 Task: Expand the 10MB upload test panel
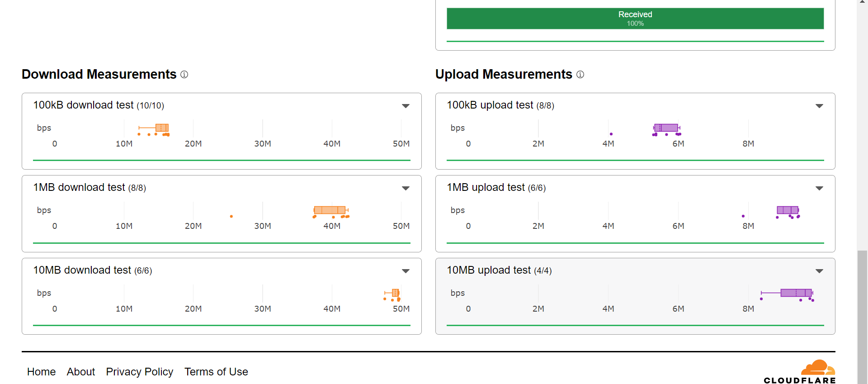(819, 271)
